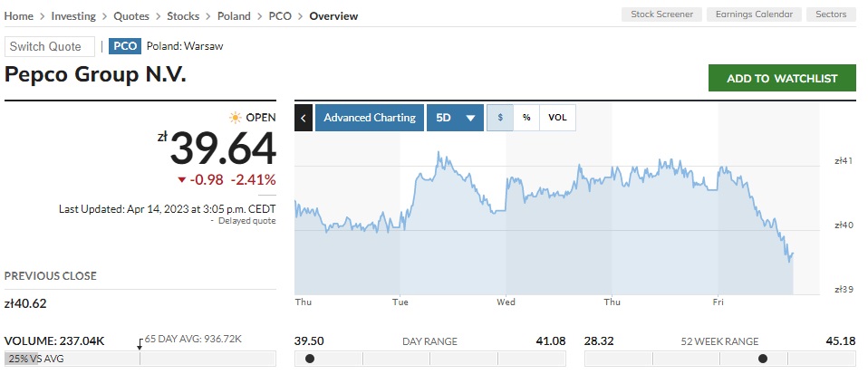Toggle chart to dollar price view
Viewport: 868px width, 374px height.
(500, 118)
